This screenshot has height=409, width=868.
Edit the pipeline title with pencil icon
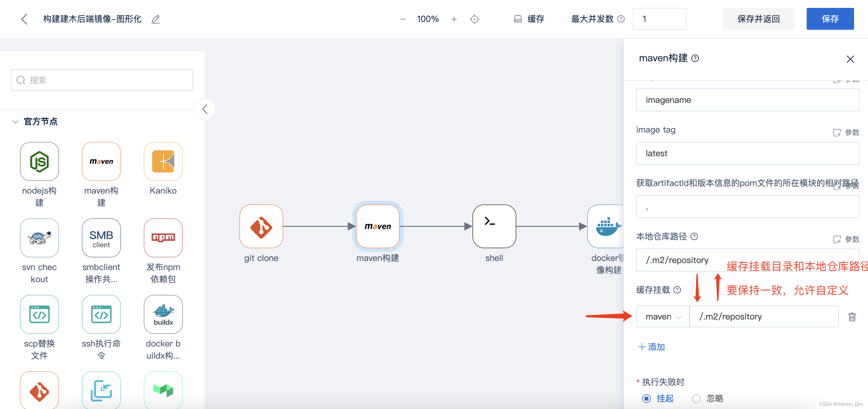(x=155, y=19)
